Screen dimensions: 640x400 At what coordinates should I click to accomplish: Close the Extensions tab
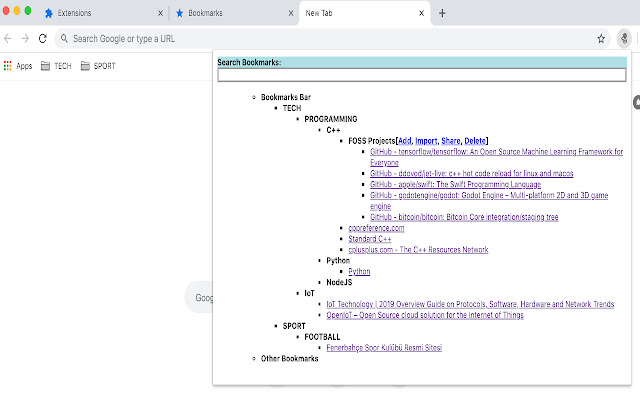coord(160,13)
